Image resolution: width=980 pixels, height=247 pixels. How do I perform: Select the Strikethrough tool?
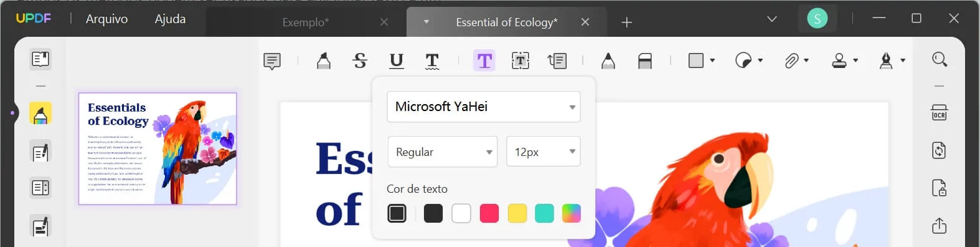tap(360, 61)
